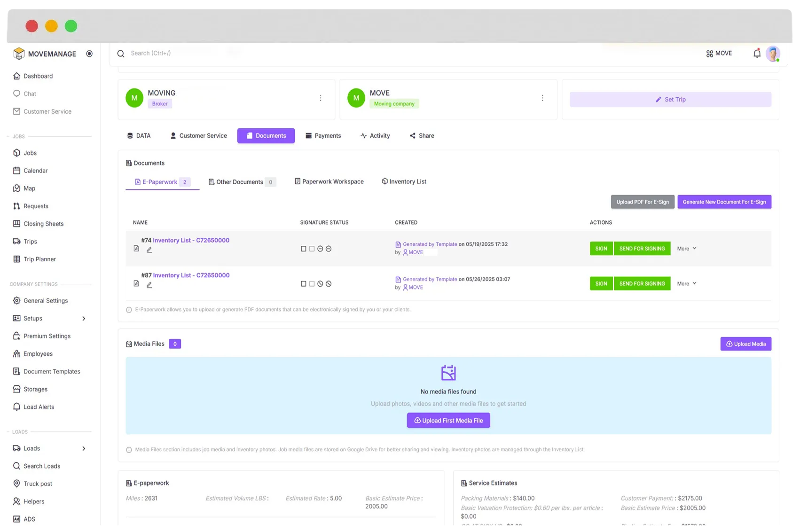Click the search magnifier in the top bar

pos(121,53)
